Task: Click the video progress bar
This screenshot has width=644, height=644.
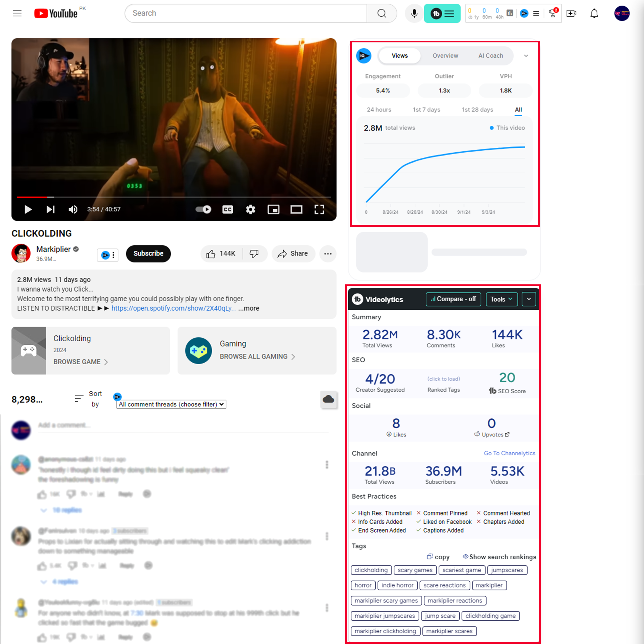Action: pos(173,197)
